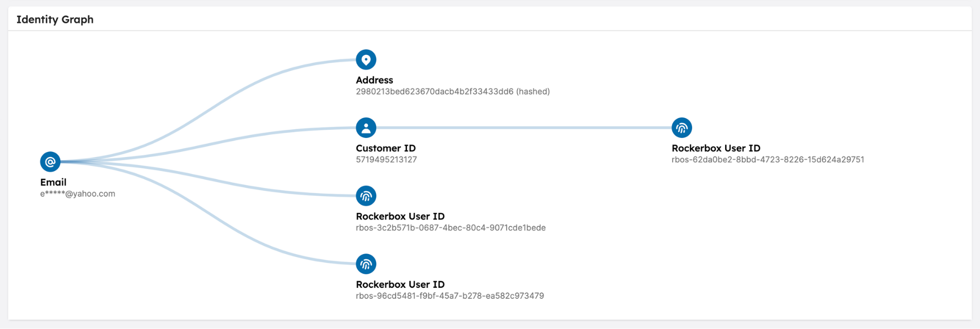Click the Email label
The height and width of the screenshot is (329, 980).
click(x=53, y=182)
